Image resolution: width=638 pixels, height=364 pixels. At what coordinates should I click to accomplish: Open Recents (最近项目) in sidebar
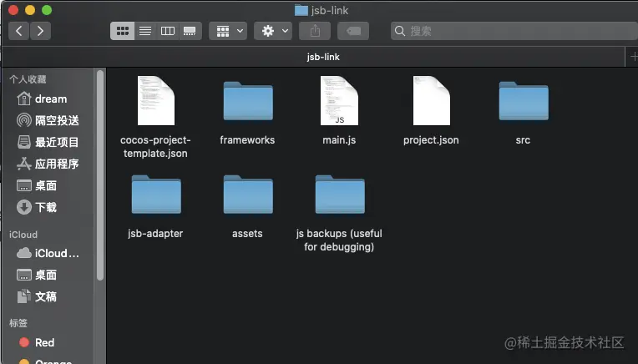48,142
